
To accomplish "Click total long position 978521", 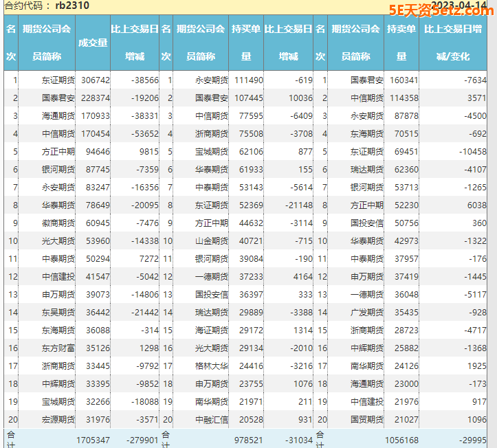I will [249, 440].
